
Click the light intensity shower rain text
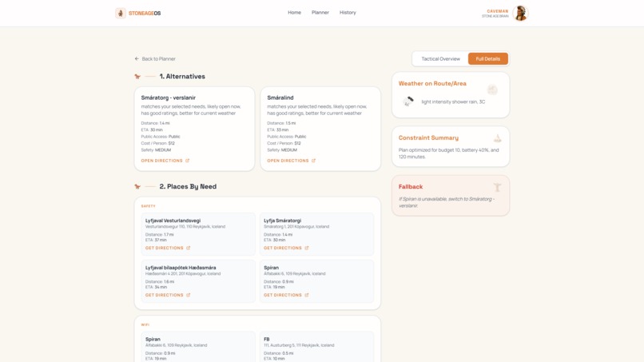pyautogui.click(x=453, y=101)
